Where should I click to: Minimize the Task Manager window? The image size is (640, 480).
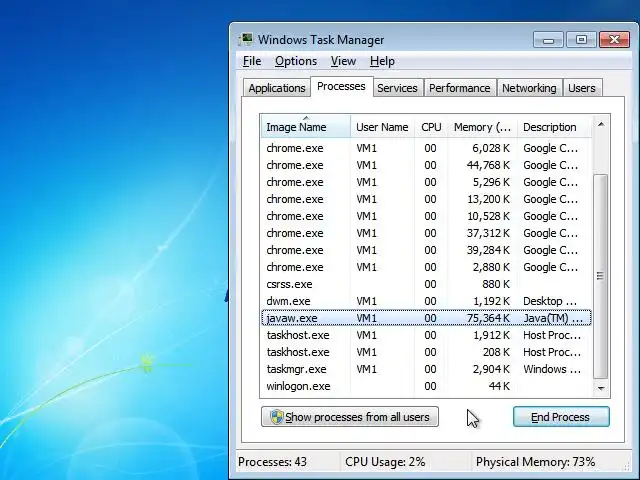[x=548, y=40]
